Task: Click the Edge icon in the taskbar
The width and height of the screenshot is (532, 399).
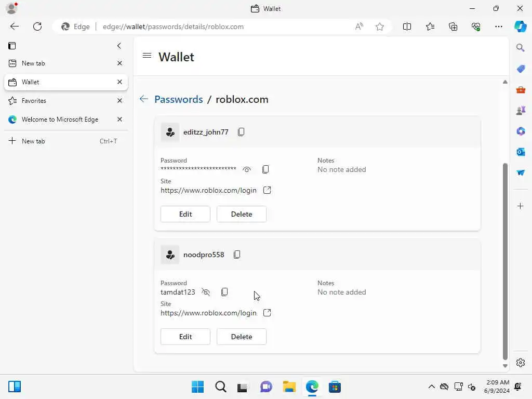Action: 312,387
